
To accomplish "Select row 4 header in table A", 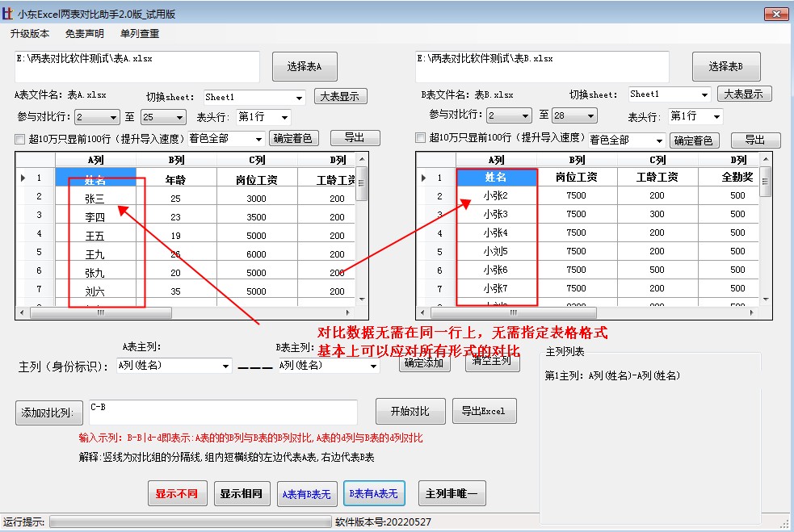I will point(36,234).
